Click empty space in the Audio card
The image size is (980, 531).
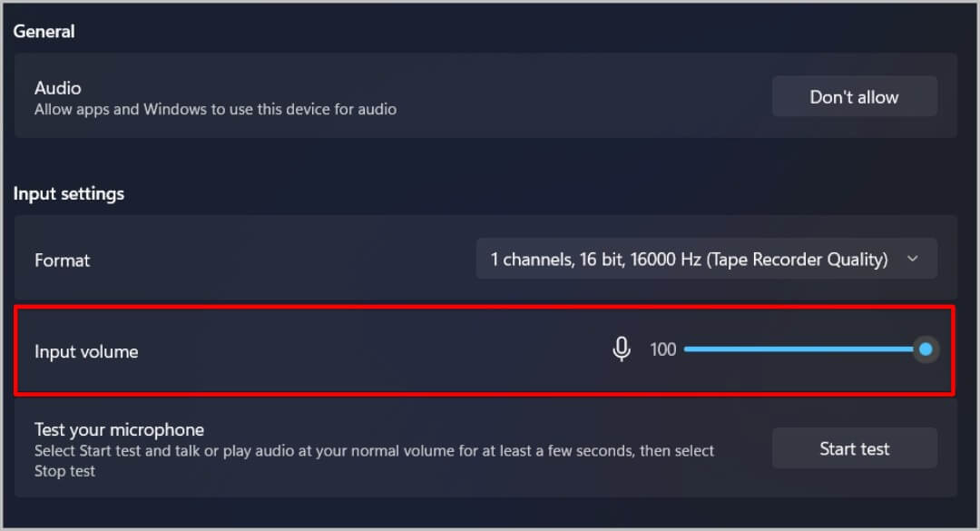pyautogui.click(x=581, y=95)
